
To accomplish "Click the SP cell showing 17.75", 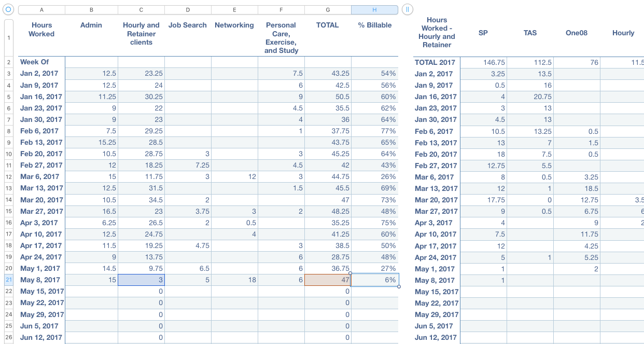I will (x=483, y=200).
